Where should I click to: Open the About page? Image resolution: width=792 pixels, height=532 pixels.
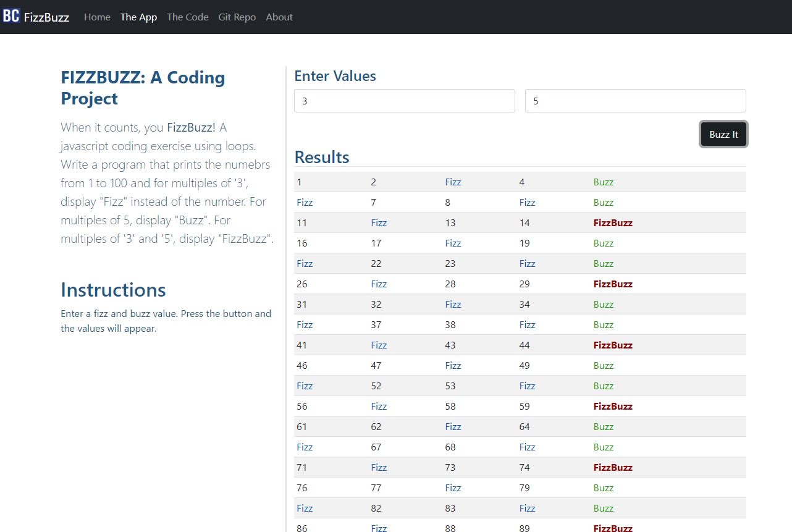(x=279, y=17)
